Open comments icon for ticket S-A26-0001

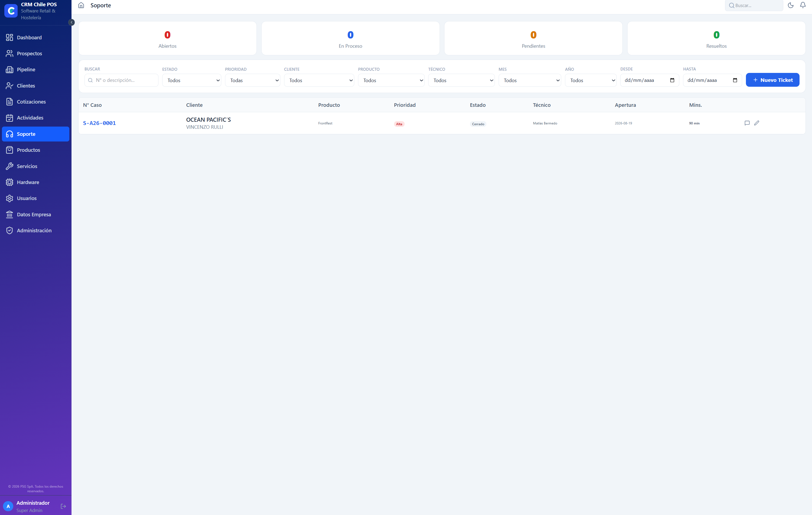click(747, 123)
